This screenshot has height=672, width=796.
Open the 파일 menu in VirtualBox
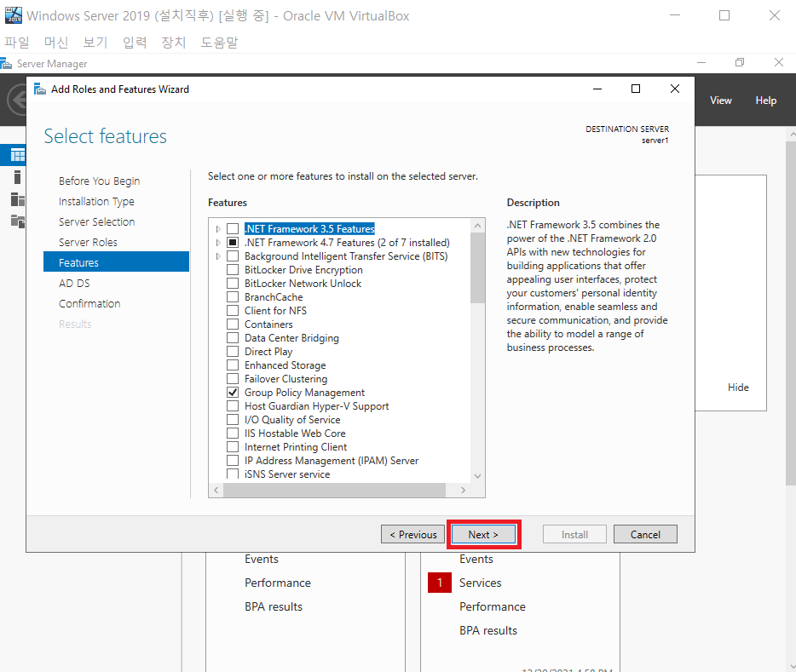pos(17,42)
